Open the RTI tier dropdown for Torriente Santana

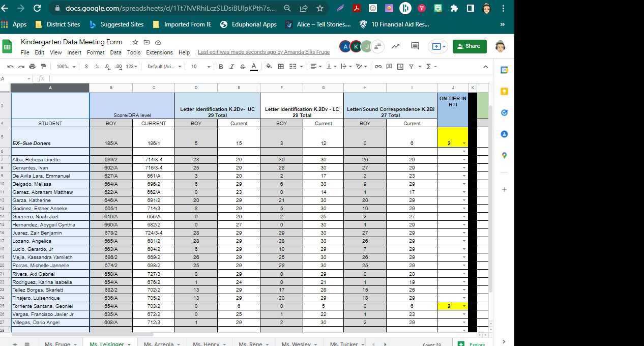[x=463, y=306]
